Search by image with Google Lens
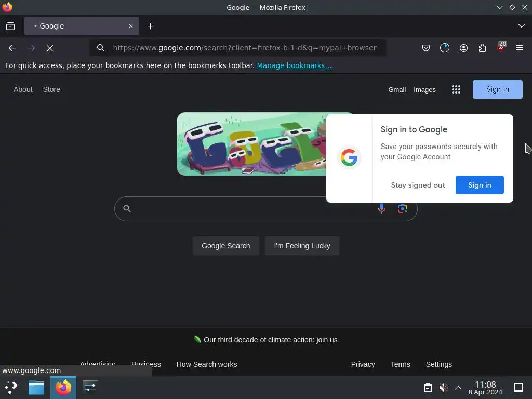Viewport: 532px width, 399px height. click(403, 208)
